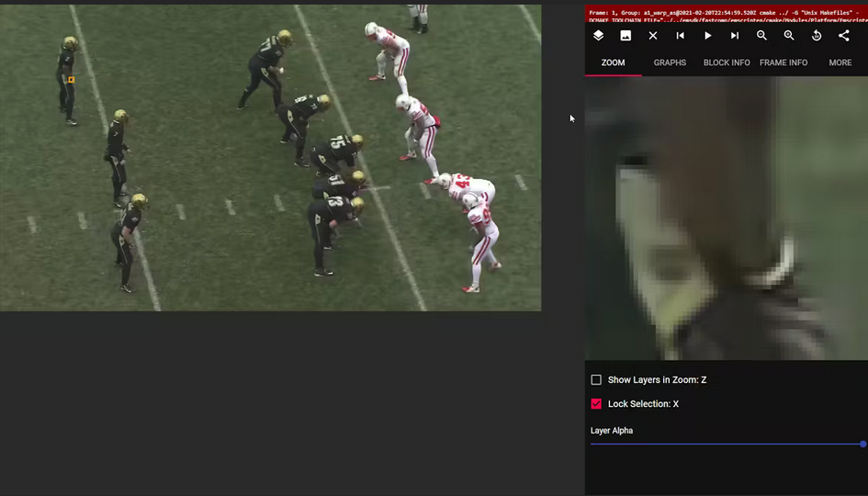The image size is (868, 496).
Task: Click the share icon
Action: pyautogui.click(x=843, y=36)
